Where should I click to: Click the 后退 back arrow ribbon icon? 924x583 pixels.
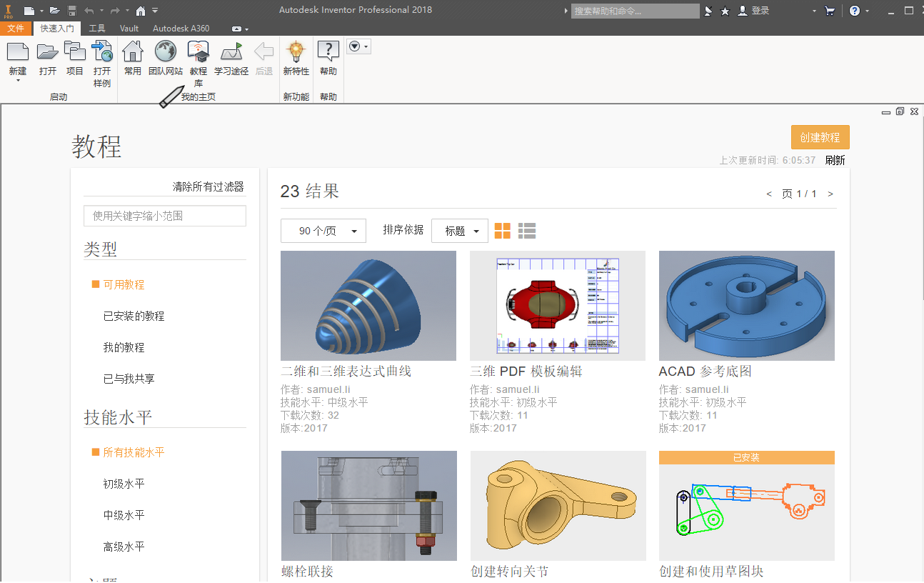point(264,51)
